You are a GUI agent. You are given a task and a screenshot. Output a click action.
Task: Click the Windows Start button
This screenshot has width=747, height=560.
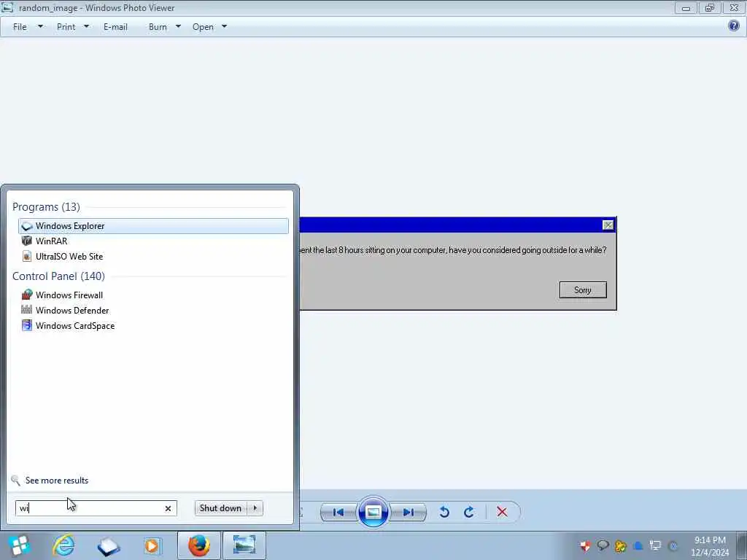click(19, 545)
